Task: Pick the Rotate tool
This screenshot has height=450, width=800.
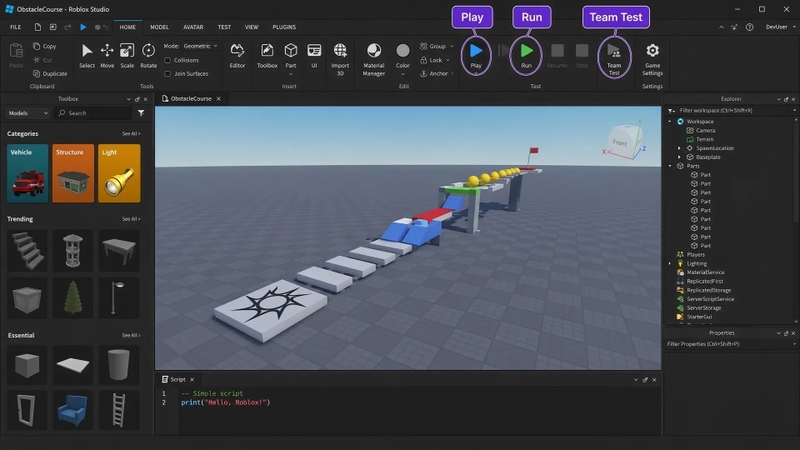Action: 148,56
